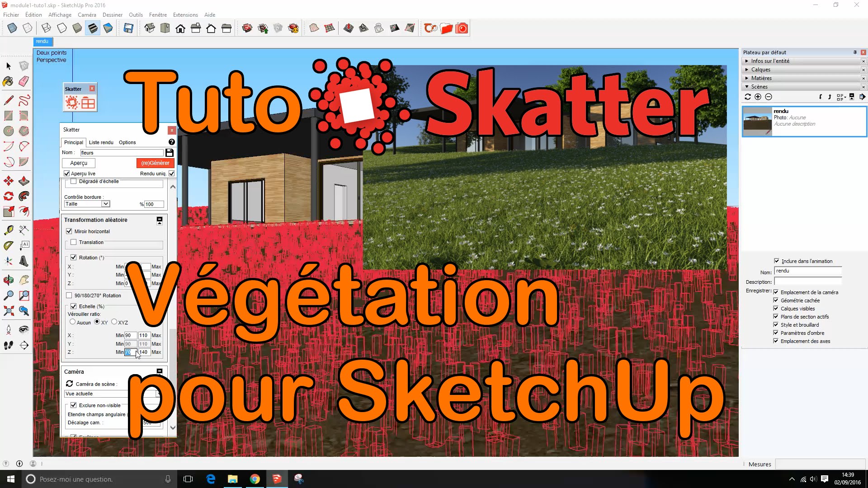
Task: Select the Circle tool
Action: pos(9,131)
